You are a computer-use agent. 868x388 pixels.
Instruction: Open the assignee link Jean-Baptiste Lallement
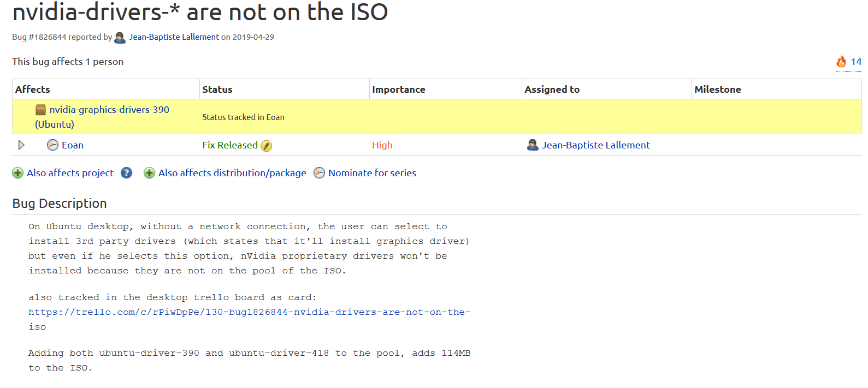coord(595,145)
